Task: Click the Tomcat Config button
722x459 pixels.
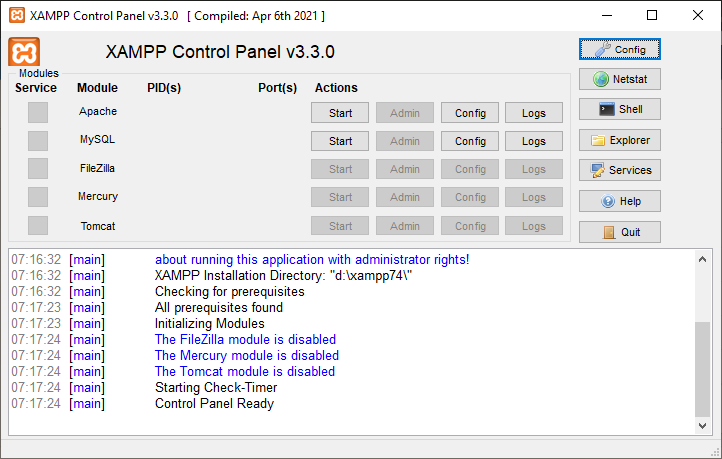Action: tap(470, 226)
